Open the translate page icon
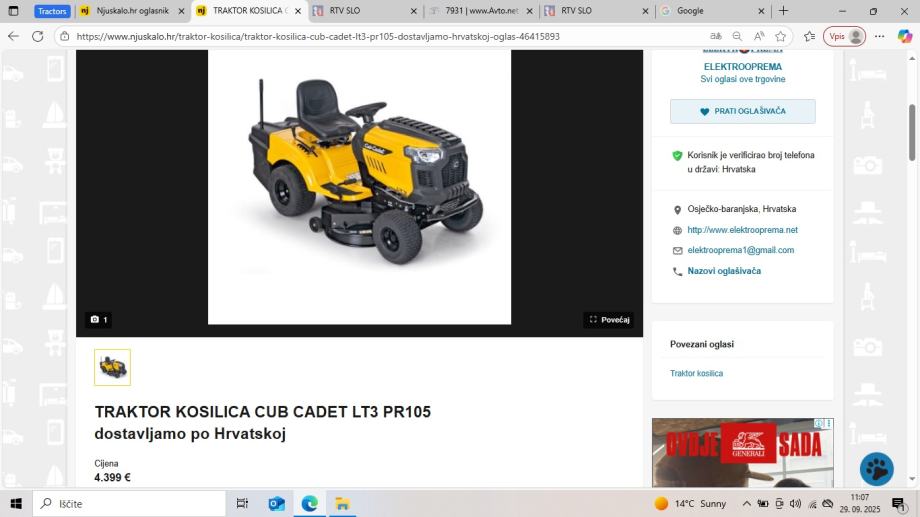Screen dimensions: 920x517 715,36
